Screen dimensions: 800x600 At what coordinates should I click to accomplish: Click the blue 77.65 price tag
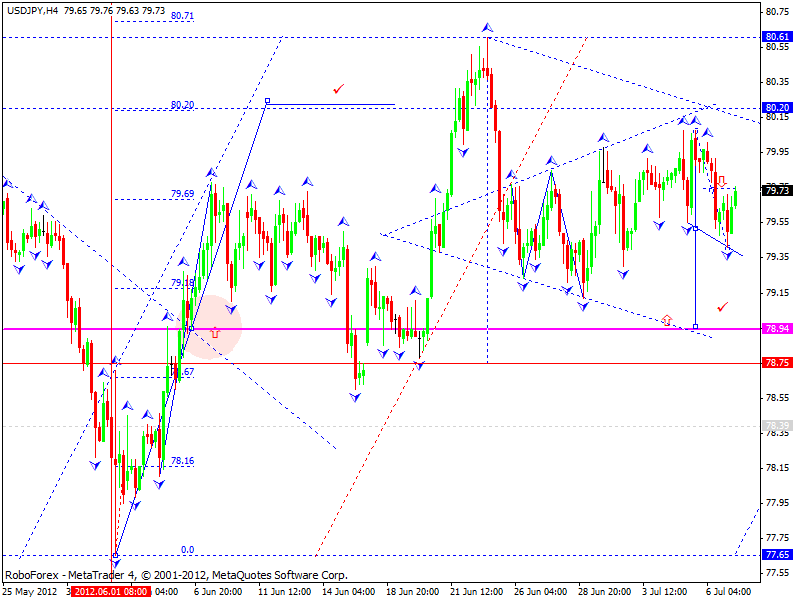(x=777, y=555)
